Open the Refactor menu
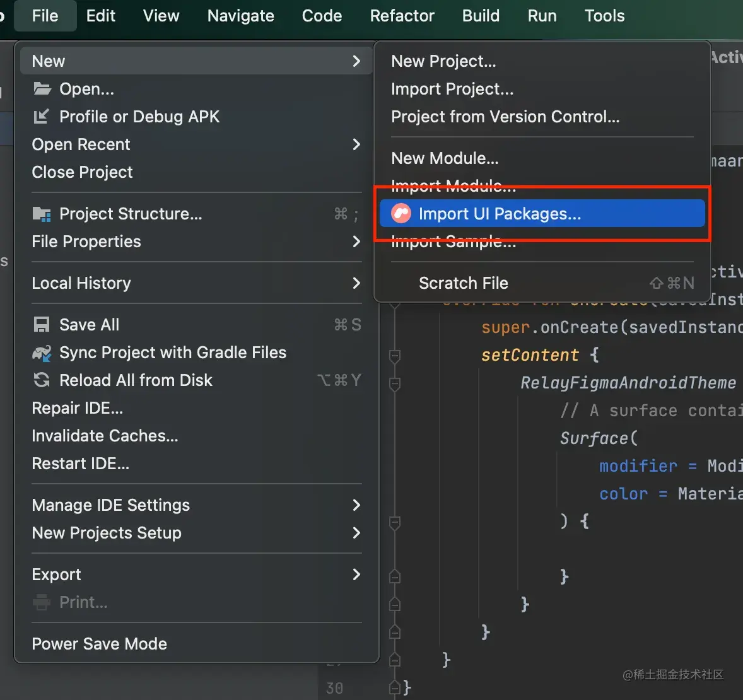Screen dimensions: 743x700 click(x=402, y=16)
